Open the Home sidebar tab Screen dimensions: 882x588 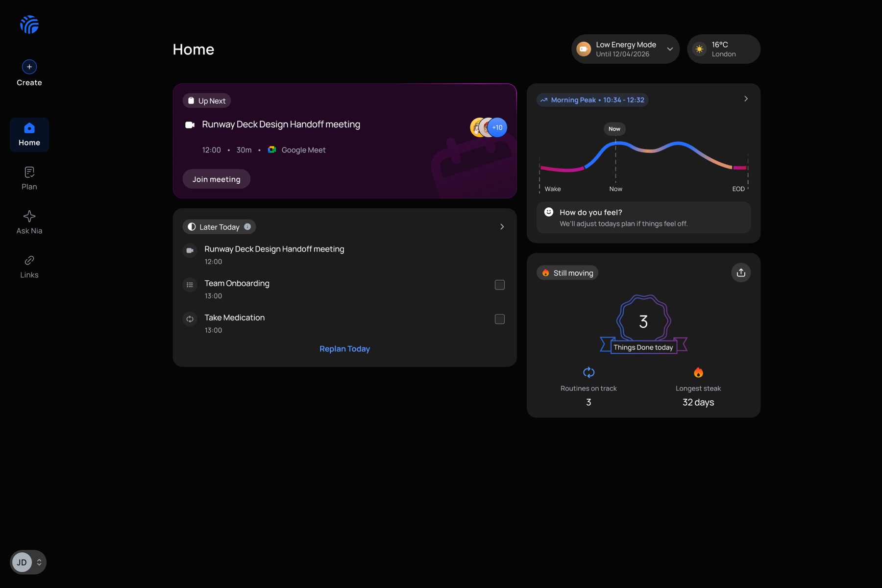[x=29, y=135]
